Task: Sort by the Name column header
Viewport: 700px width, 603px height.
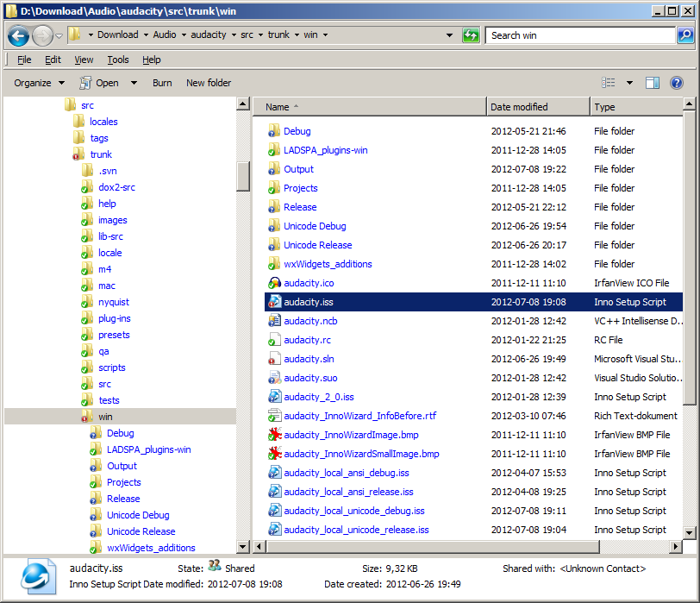Action: (370, 107)
